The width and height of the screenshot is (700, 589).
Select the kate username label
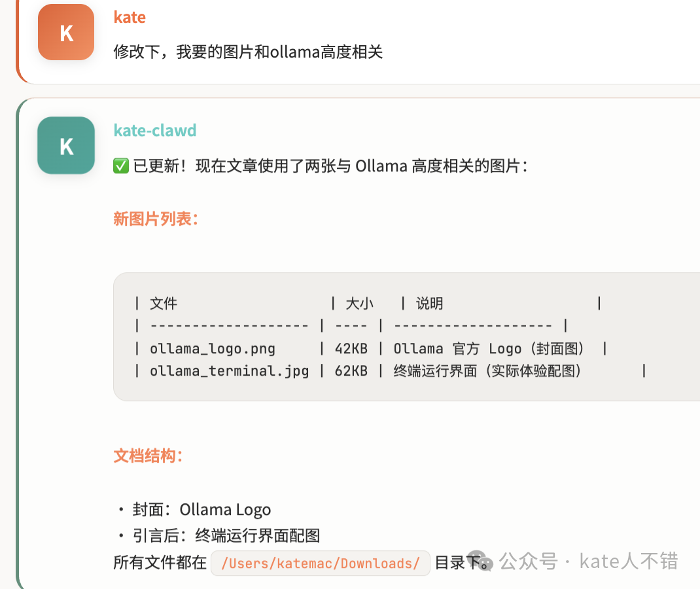coord(130,17)
